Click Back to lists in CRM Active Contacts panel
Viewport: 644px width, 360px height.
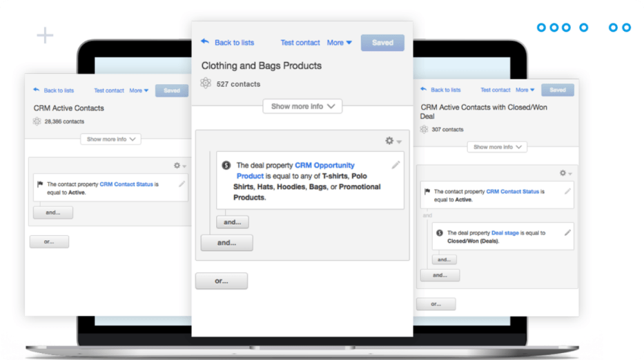tap(59, 90)
